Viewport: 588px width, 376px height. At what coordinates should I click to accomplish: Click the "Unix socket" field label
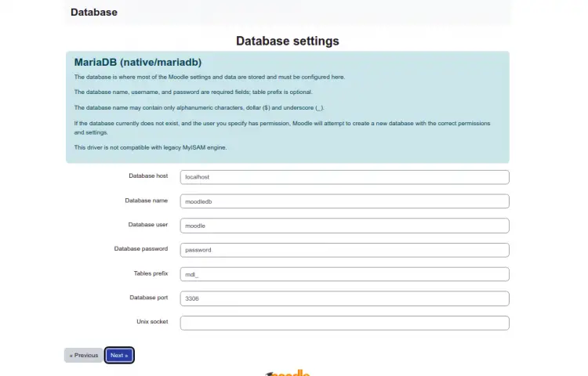point(152,321)
